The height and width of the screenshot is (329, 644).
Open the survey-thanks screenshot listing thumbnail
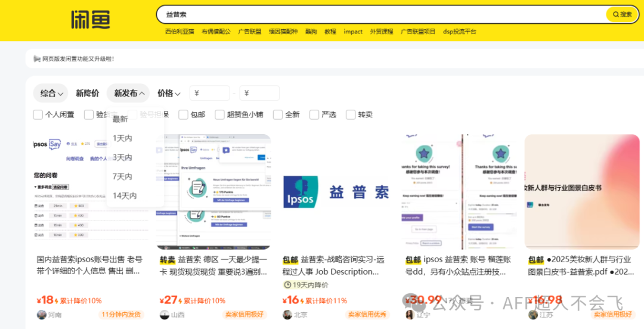[459, 192]
